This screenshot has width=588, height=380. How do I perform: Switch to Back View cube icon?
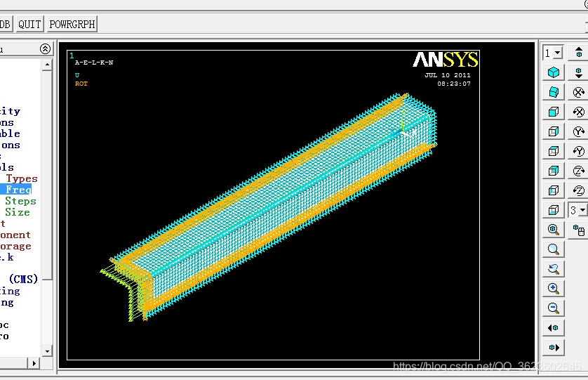tap(554, 171)
